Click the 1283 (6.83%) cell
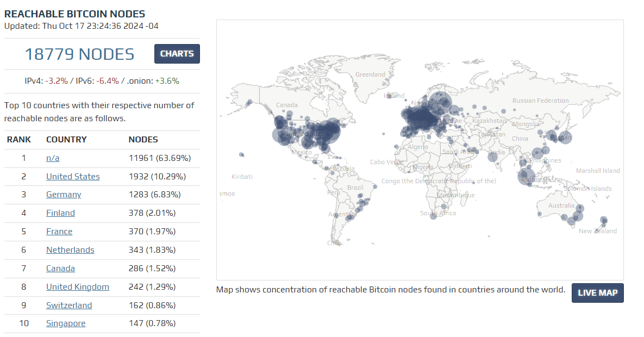This screenshot has width=644, height=337. click(155, 195)
